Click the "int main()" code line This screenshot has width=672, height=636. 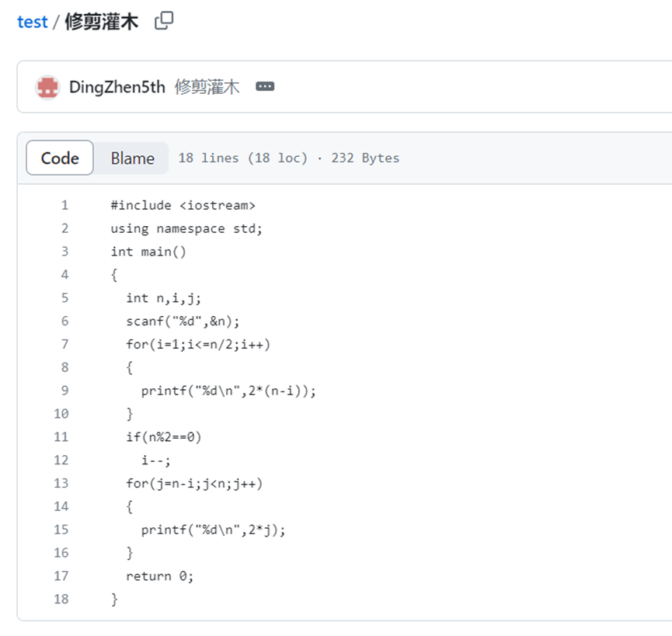pyautogui.click(x=148, y=252)
